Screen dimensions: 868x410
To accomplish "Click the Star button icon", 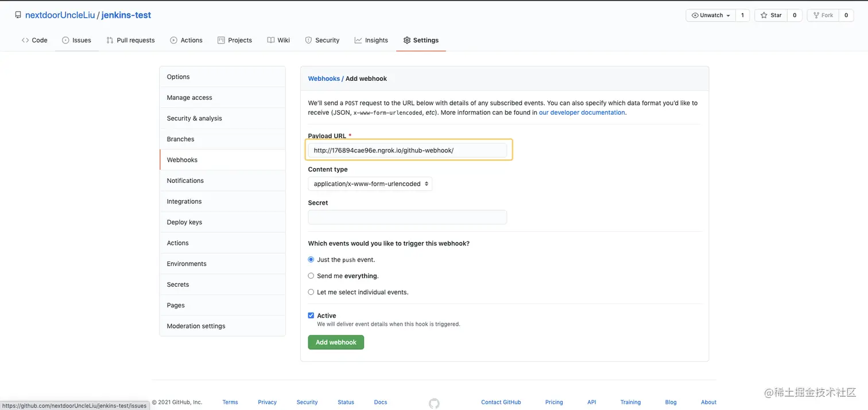I will [x=764, y=15].
